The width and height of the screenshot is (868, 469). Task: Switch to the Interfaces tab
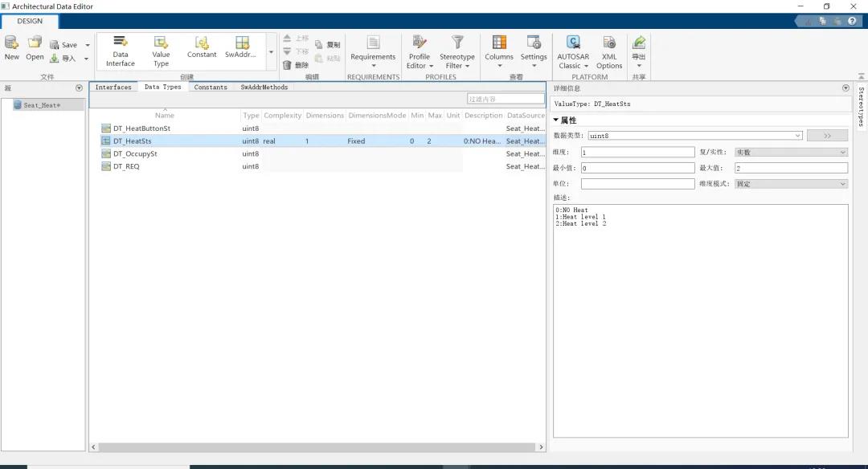point(113,87)
